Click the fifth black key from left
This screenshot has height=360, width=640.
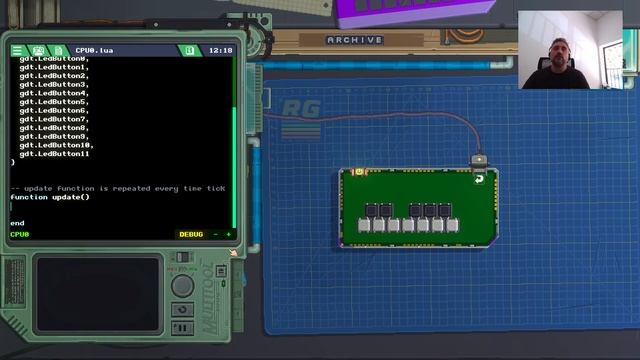point(444,210)
